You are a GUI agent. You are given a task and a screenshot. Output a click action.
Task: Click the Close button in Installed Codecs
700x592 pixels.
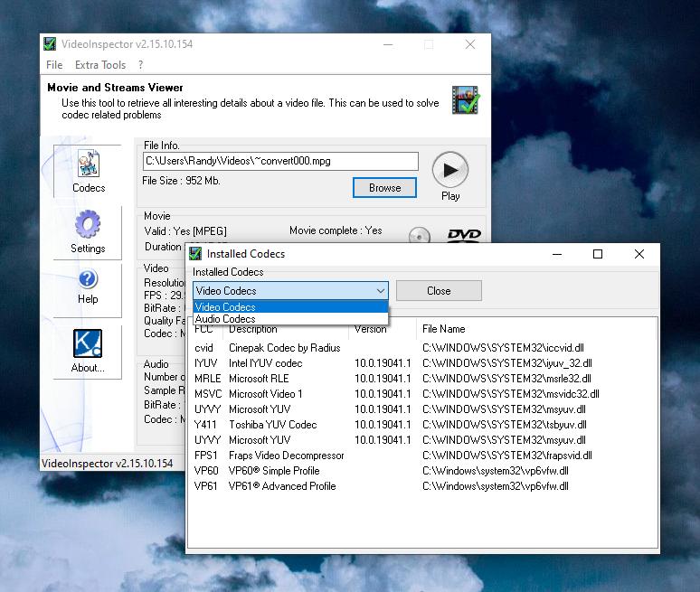click(439, 291)
